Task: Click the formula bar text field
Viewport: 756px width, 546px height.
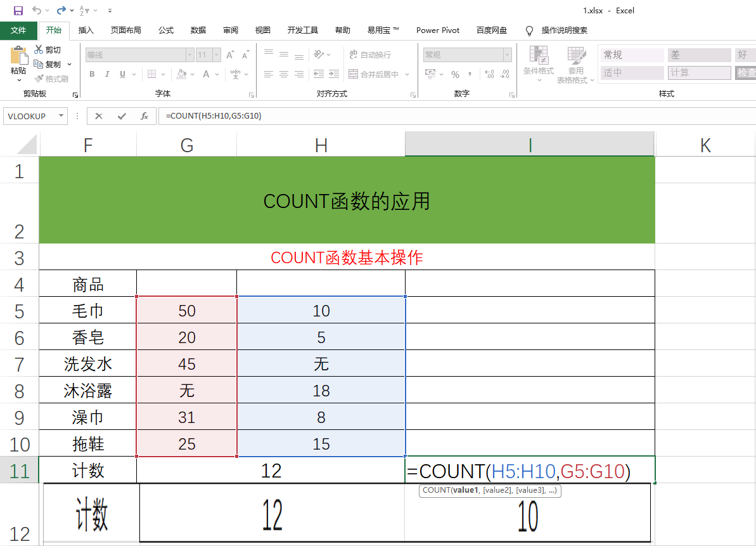Action: (x=458, y=116)
